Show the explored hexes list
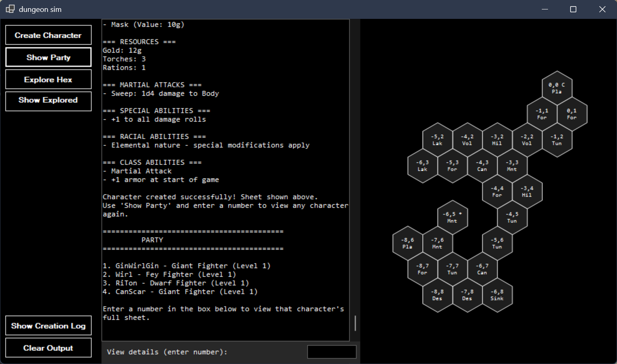 point(48,100)
